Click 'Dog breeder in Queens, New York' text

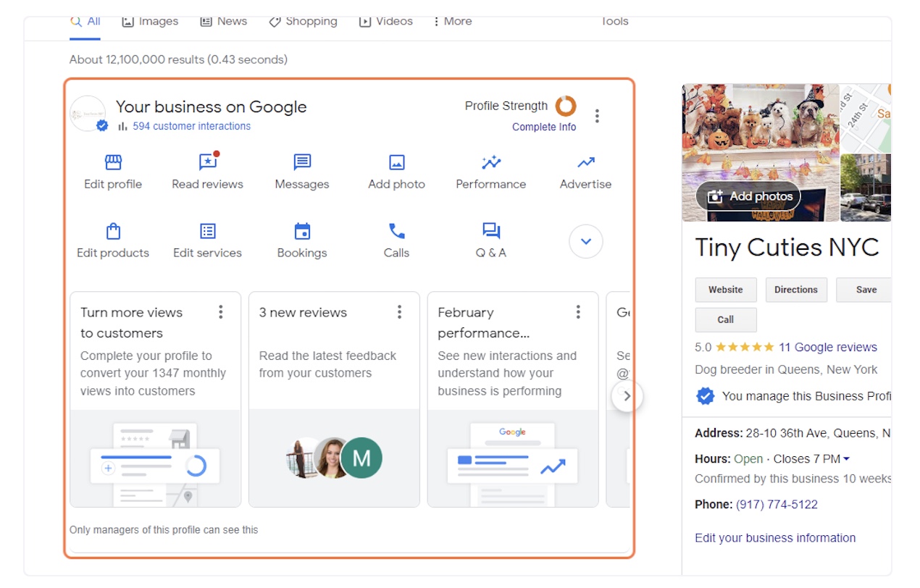tap(786, 369)
